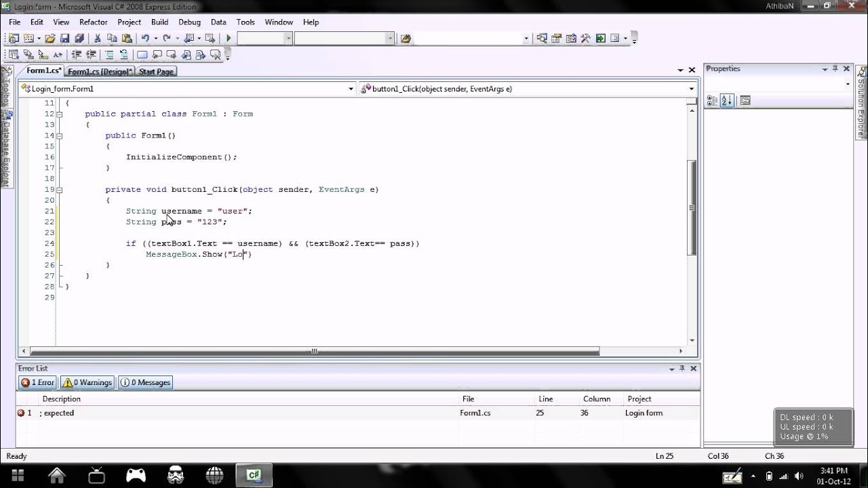Sort errors by the Line column header

click(556, 399)
